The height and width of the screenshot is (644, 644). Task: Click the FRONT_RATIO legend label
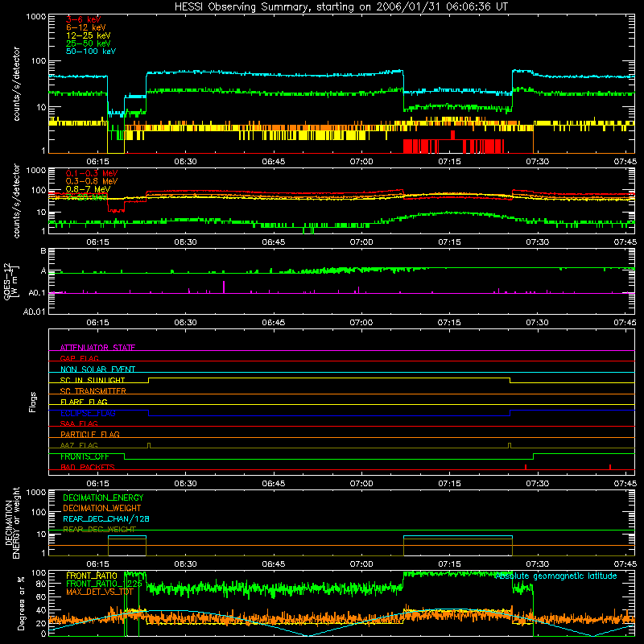point(92,576)
